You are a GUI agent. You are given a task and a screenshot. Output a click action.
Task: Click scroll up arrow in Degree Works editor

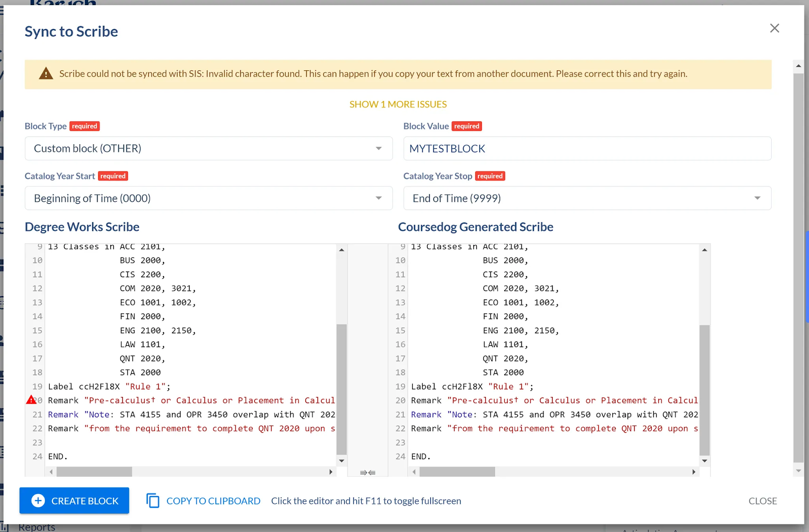pos(342,250)
